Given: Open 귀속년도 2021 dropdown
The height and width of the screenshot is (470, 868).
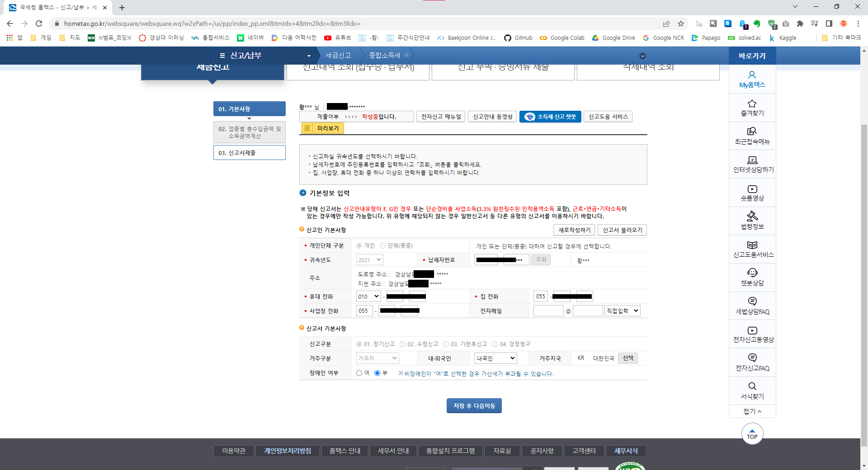Looking at the screenshot, I should pyautogui.click(x=369, y=260).
